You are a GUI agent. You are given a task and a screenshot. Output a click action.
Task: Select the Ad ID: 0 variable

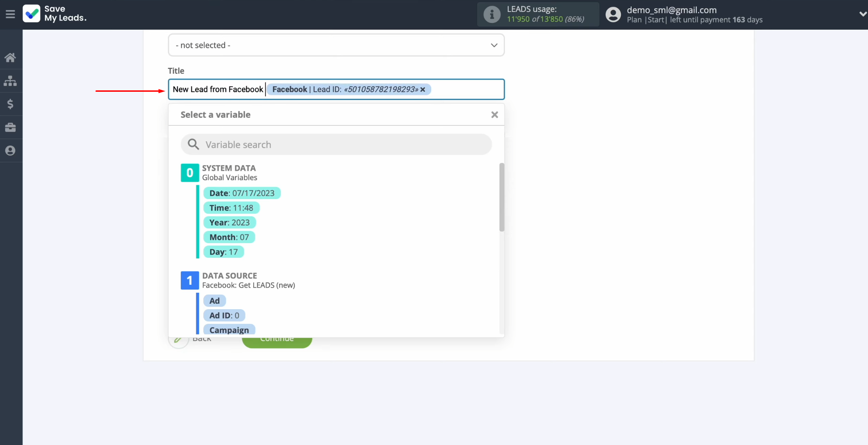click(x=224, y=316)
